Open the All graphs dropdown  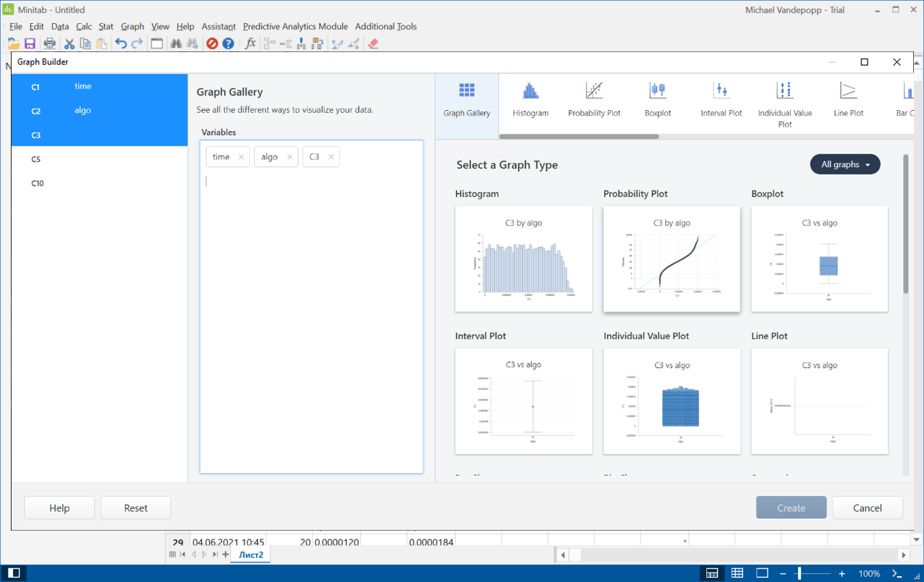click(x=845, y=164)
